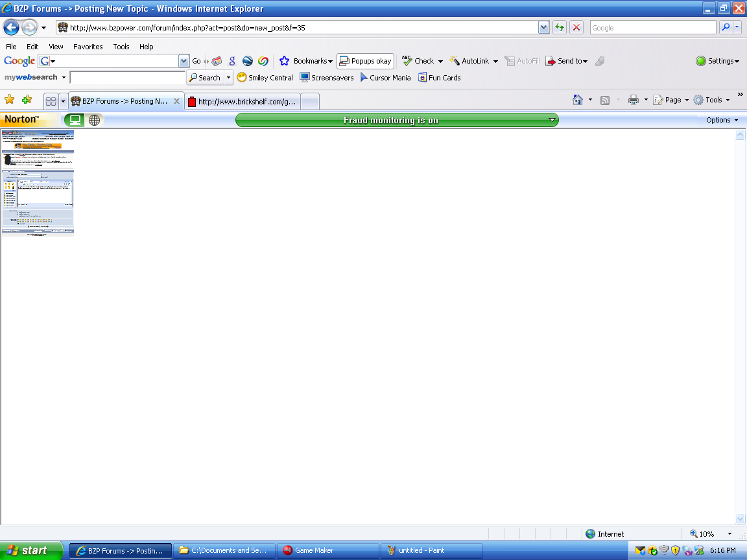Open the Tools gear menu on command bar

pos(712,100)
